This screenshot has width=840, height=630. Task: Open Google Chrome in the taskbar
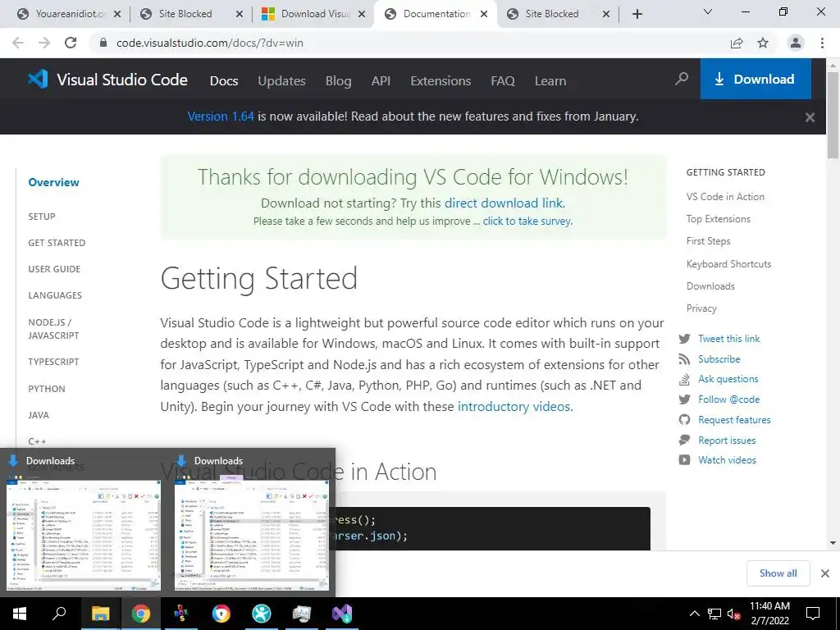(141, 614)
